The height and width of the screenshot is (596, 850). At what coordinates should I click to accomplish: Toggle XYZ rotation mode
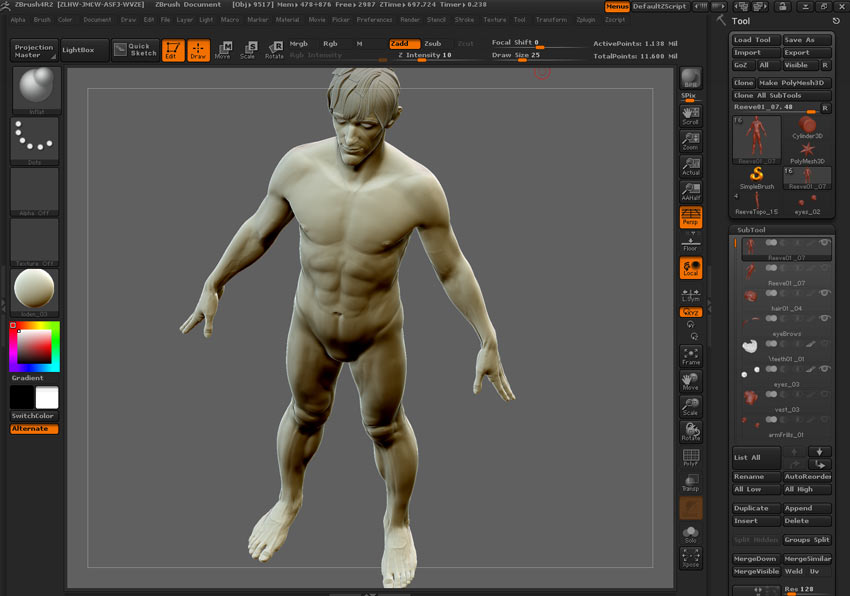click(691, 312)
